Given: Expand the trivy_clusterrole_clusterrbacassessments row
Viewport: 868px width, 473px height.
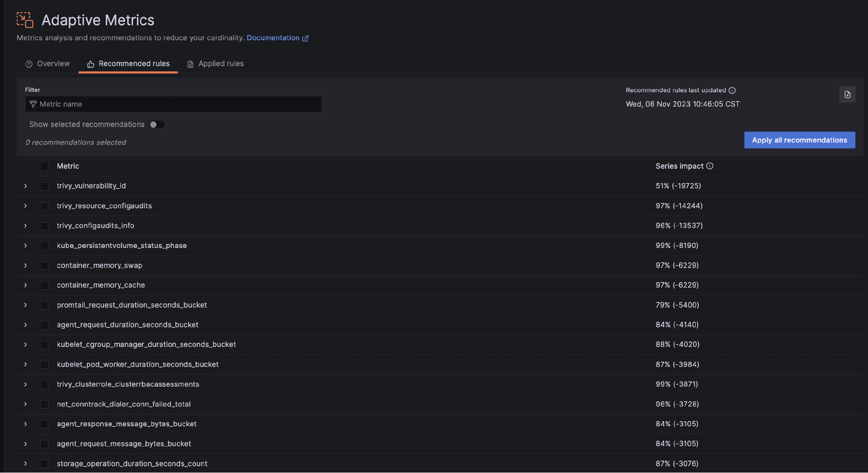Looking at the screenshot, I should click(x=26, y=384).
